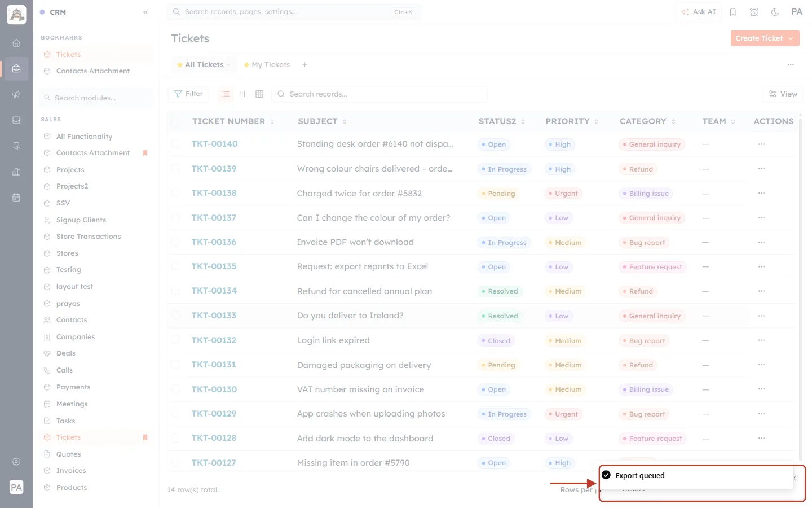Click the Filter button
Viewport: 812px width, 508px height.
[x=188, y=94]
